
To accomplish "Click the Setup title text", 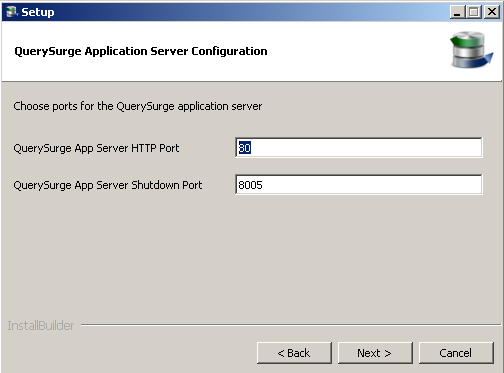I will tap(38, 12).
